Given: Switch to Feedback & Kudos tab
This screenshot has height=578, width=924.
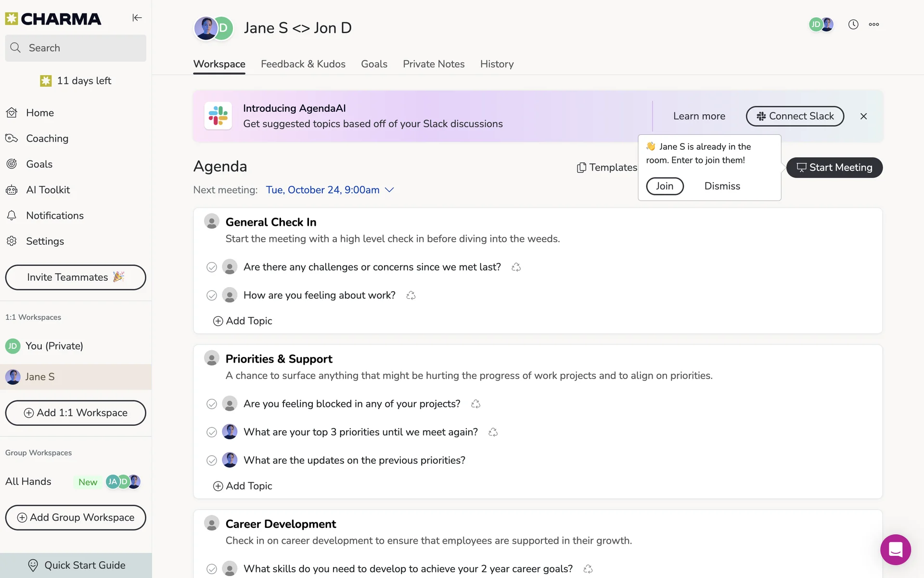Looking at the screenshot, I should (x=303, y=64).
